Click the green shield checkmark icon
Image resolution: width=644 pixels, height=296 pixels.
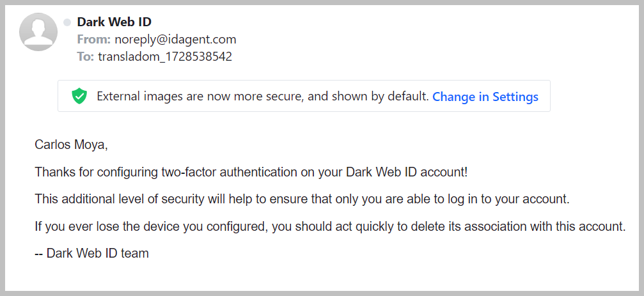79,97
